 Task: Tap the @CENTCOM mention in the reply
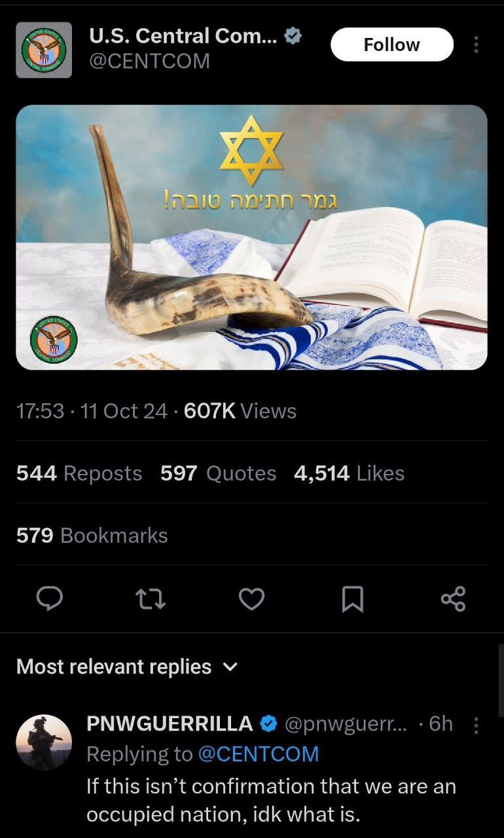pyautogui.click(x=258, y=754)
